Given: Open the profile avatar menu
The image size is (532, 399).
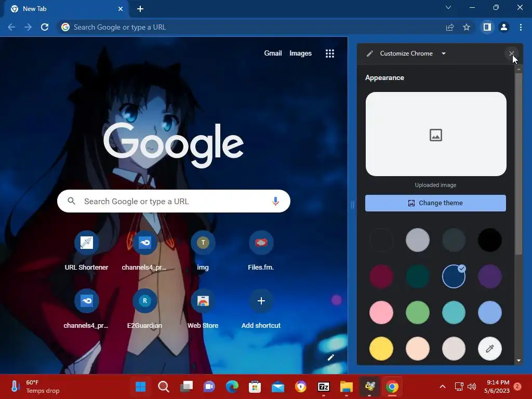Looking at the screenshot, I should (504, 27).
